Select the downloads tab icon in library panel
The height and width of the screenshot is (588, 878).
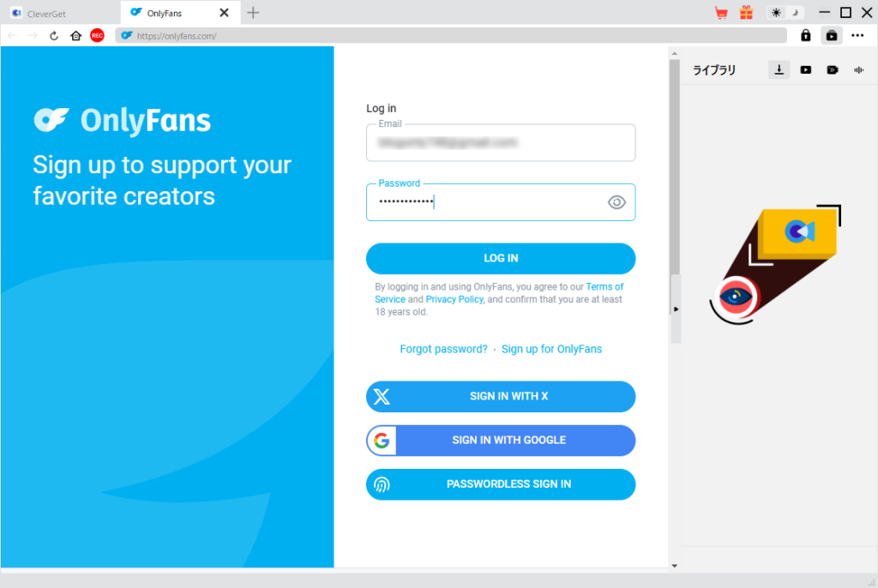pos(779,69)
